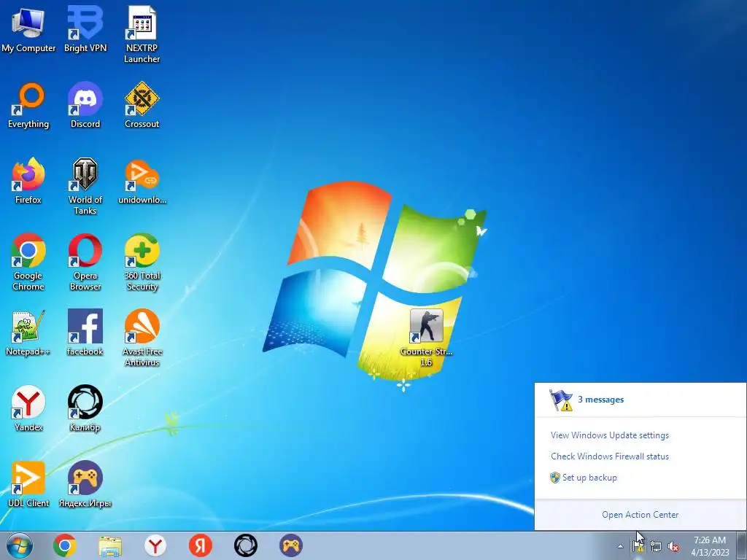
Task: Launch the UDL Client shortcut
Action: tap(28, 484)
